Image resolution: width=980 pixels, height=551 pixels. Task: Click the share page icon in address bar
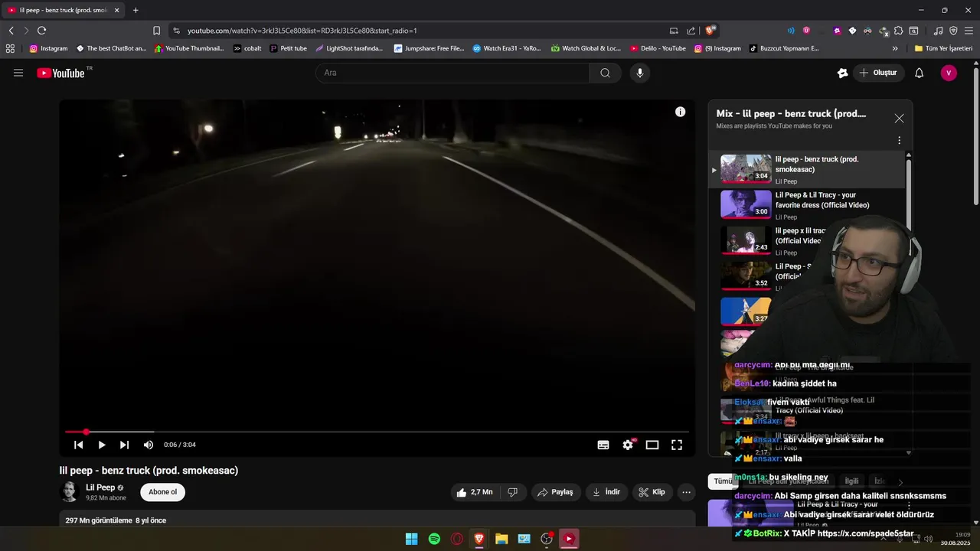coord(691,31)
